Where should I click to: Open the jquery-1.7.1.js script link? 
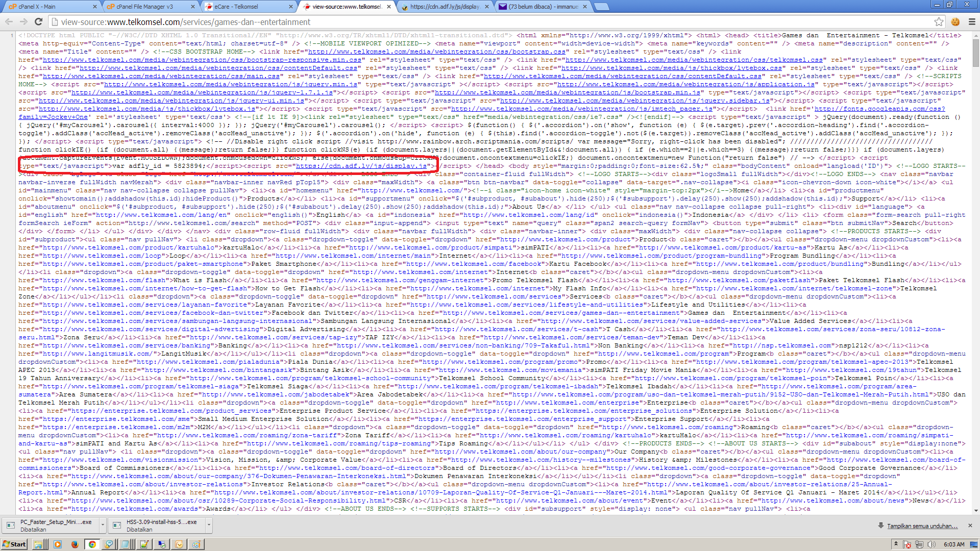(x=202, y=92)
